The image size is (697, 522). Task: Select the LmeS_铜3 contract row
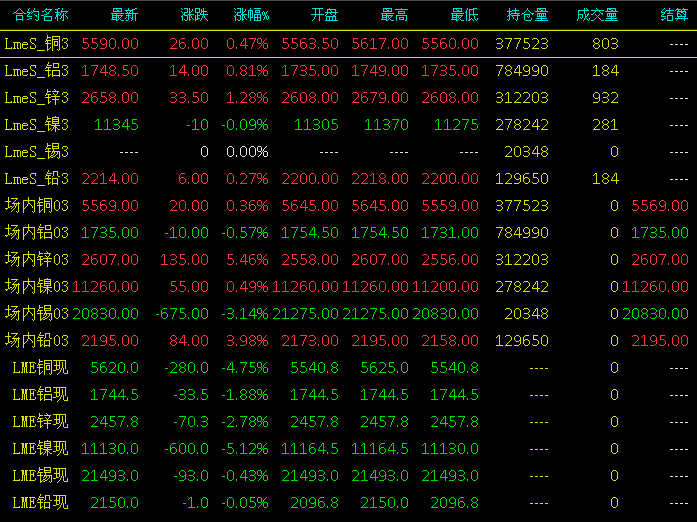pyautogui.click(x=348, y=44)
